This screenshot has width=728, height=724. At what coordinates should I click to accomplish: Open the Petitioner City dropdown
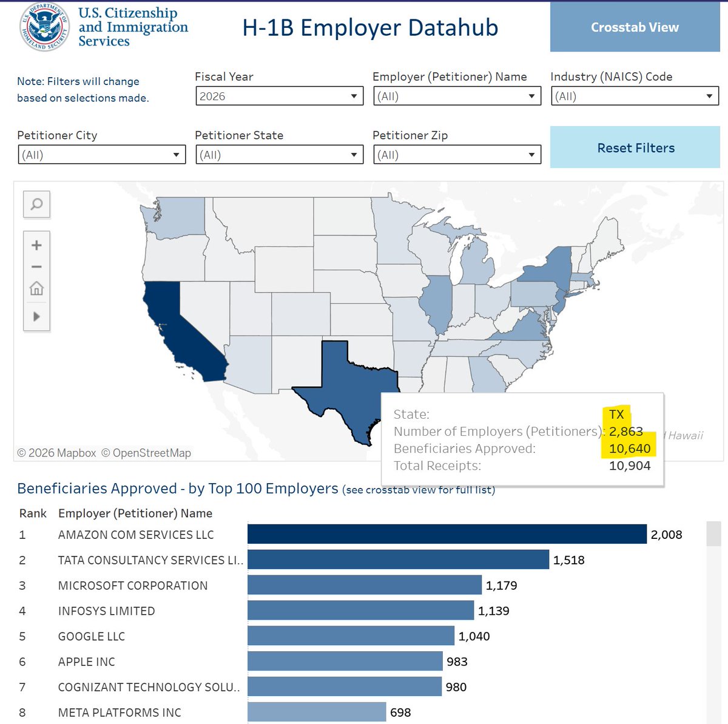tap(102, 155)
